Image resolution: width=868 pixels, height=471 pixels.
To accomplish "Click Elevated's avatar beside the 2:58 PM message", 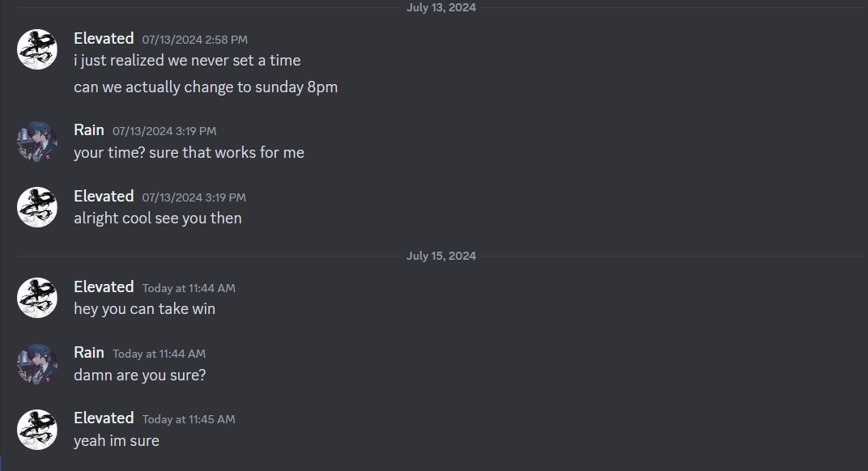I will 37,49.
